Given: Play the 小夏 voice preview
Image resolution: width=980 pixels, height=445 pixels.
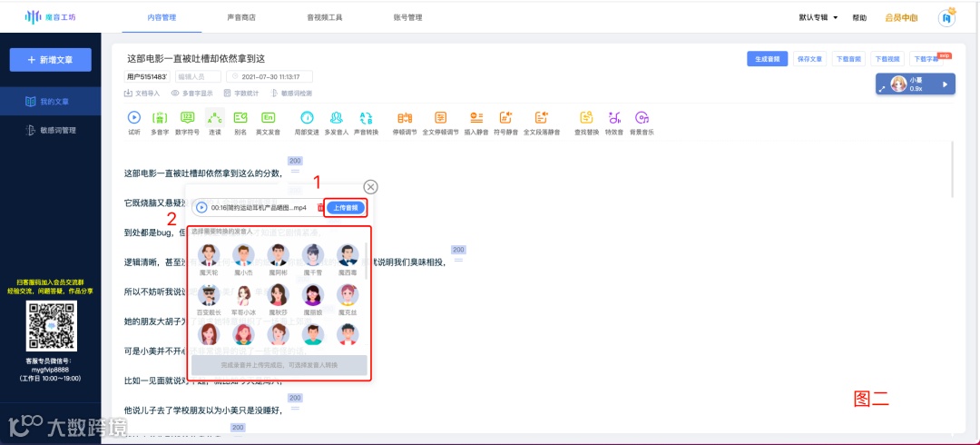Looking at the screenshot, I should pos(945,84).
